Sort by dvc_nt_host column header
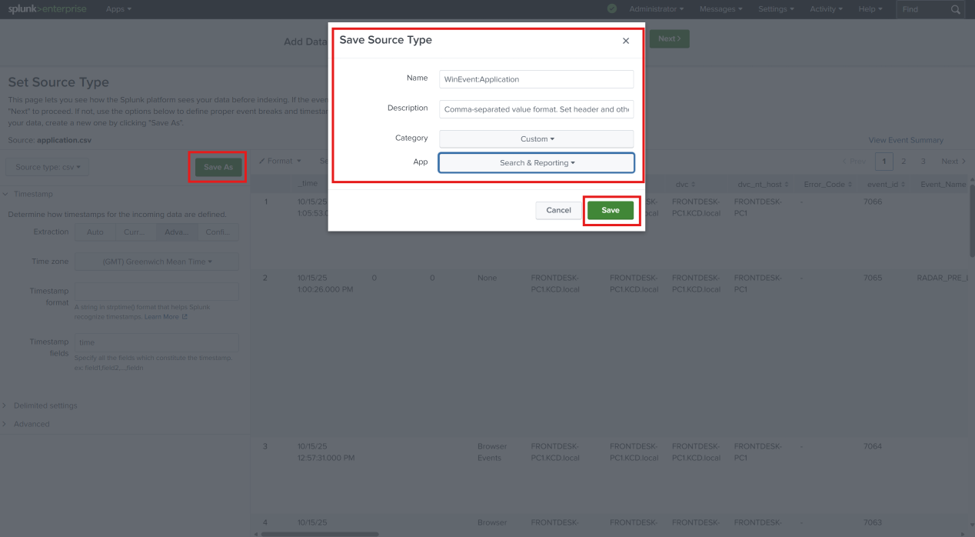 (x=762, y=185)
